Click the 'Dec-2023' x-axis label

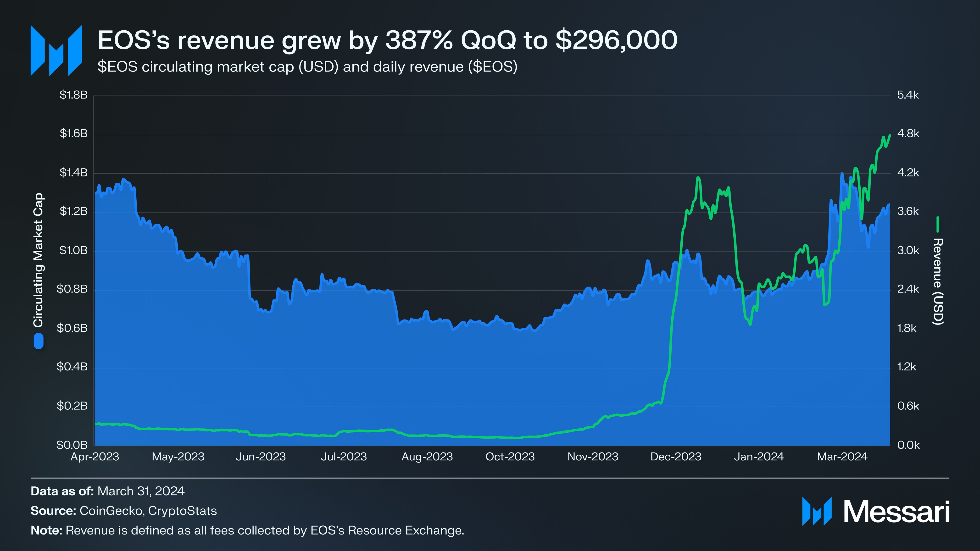676,457
